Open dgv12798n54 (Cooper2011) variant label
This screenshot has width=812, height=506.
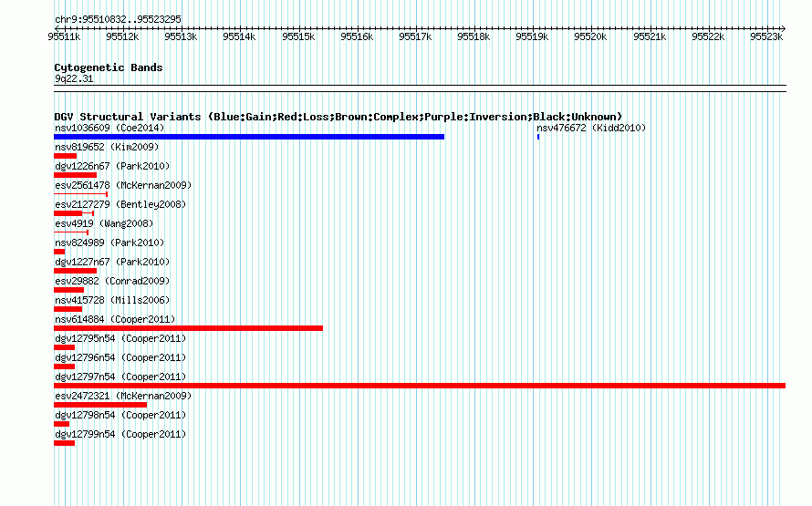coord(120,415)
